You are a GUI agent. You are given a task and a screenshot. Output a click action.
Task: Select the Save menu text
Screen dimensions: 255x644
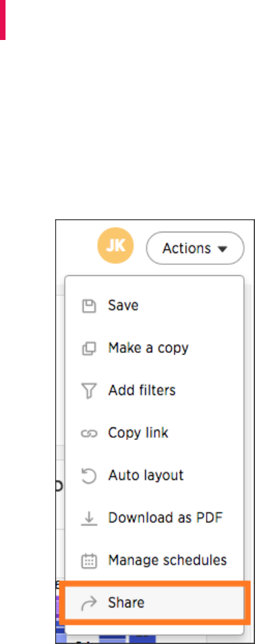point(123,305)
